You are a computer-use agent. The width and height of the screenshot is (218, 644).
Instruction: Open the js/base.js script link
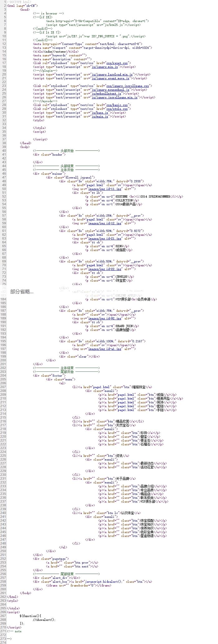(100, 113)
